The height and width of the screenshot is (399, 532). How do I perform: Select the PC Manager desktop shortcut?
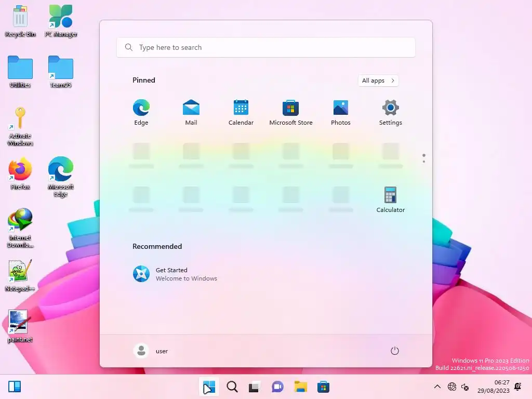click(61, 21)
